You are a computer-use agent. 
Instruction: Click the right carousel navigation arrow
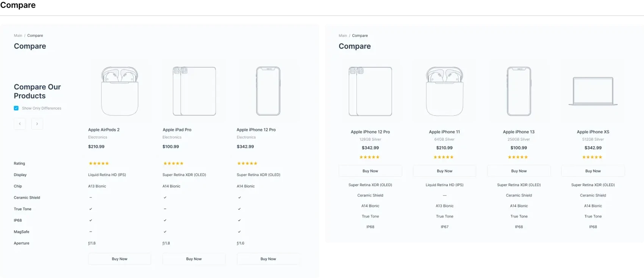[x=37, y=123]
